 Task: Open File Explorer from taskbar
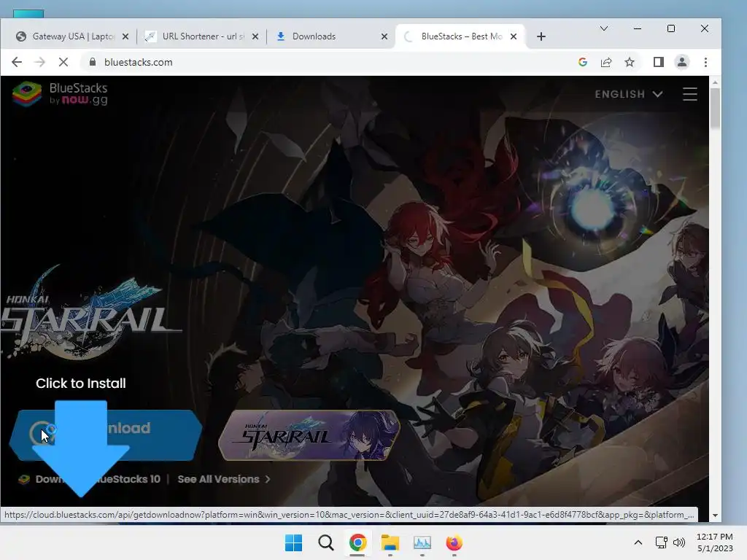coord(390,542)
